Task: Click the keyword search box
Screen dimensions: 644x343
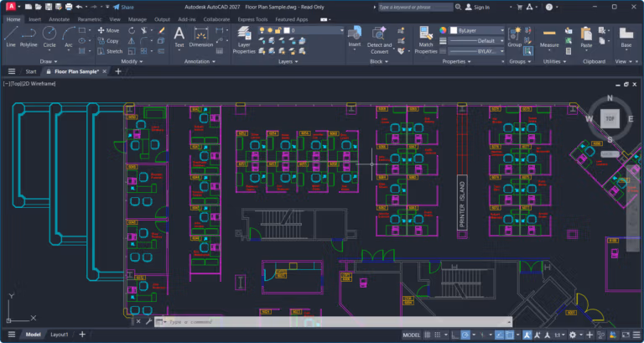Action: click(x=416, y=7)
